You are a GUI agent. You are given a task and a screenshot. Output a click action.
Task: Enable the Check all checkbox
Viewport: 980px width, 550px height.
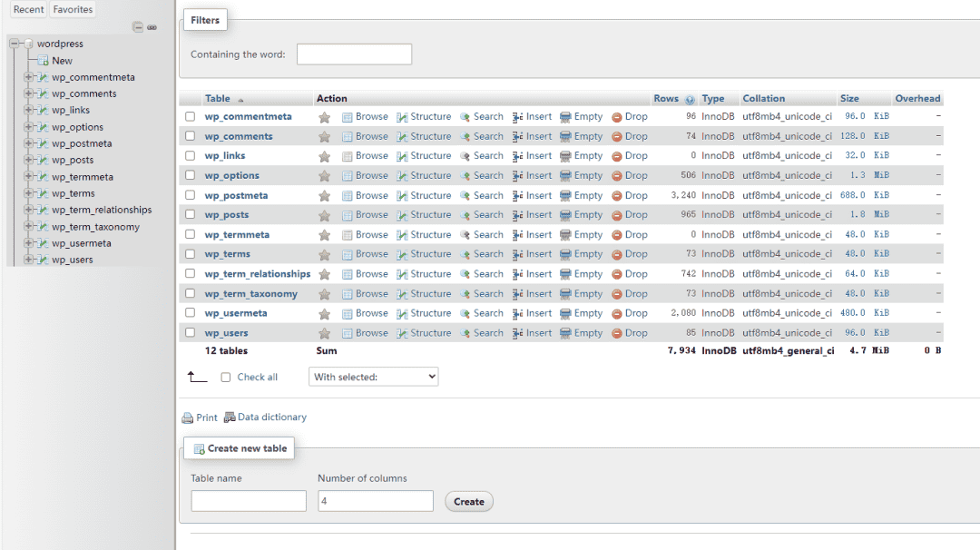226,378
